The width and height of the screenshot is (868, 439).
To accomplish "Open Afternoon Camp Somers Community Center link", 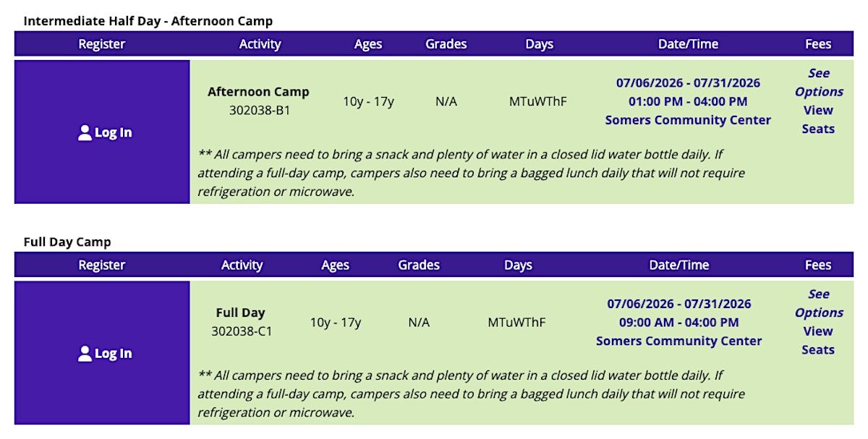I will click(688, 120).
